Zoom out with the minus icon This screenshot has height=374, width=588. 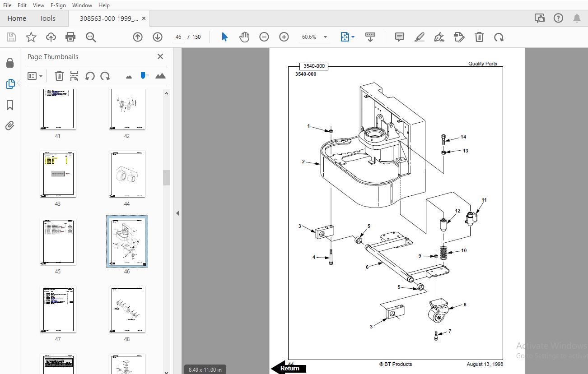tap(264, 37)
